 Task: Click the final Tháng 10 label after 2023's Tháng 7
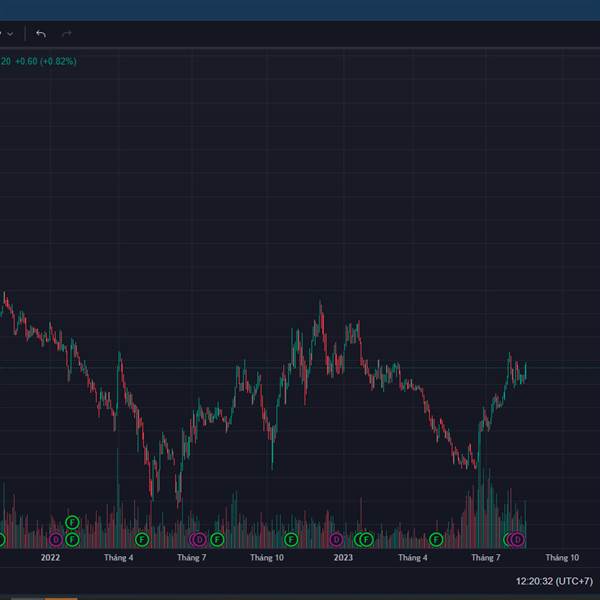(562, 558)
